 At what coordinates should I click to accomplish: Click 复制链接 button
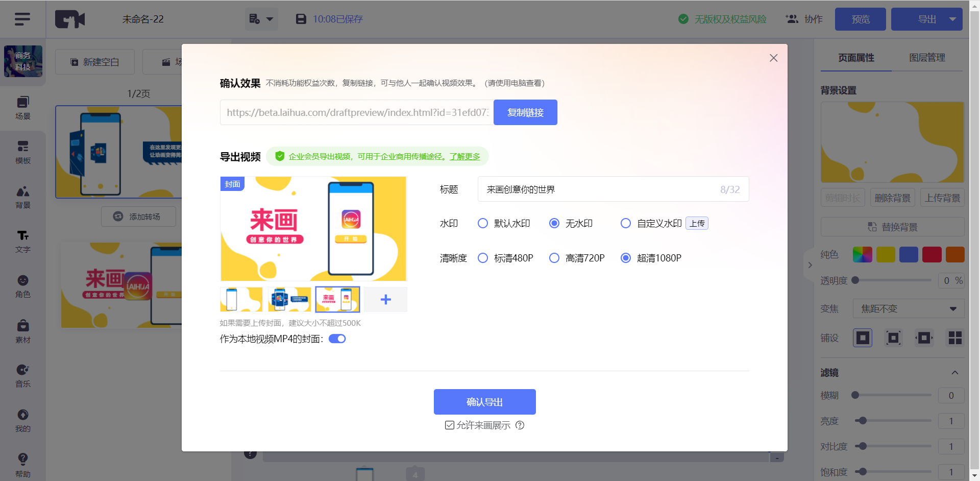click(x=525, y=112)
